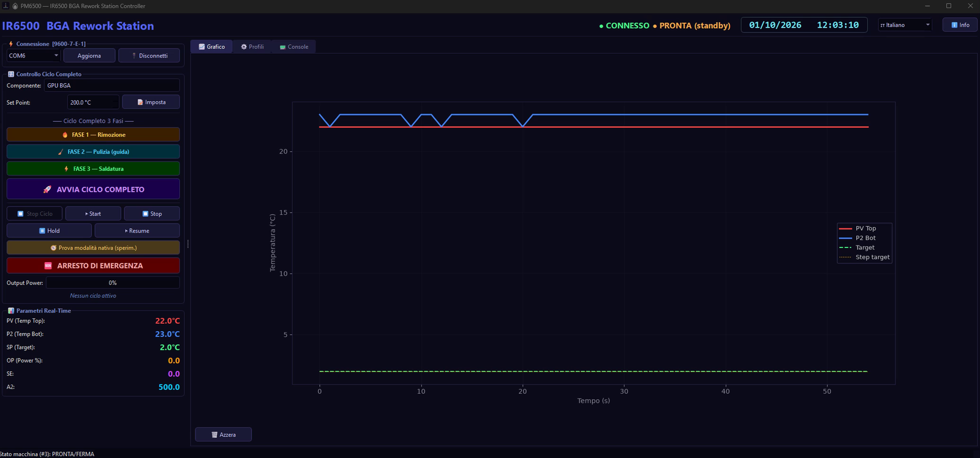Click the Resume button

137,231
